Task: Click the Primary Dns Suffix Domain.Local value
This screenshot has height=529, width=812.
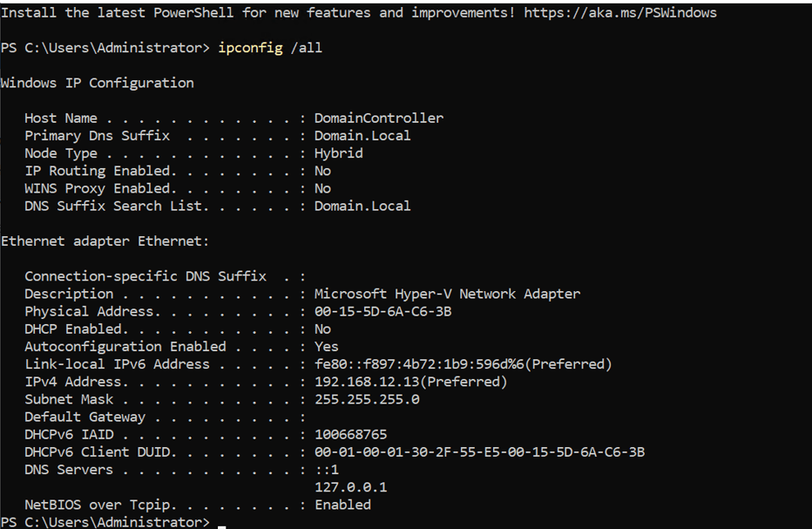Action: [x=362, y=136]
